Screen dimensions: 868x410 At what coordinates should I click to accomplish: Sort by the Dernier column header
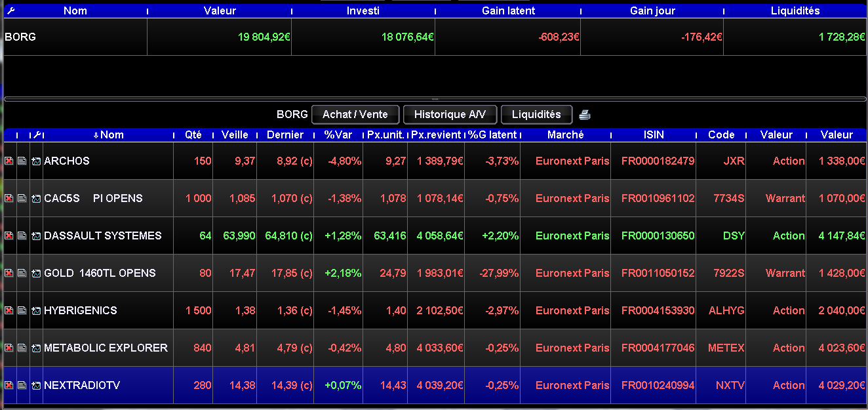(285, 134)
